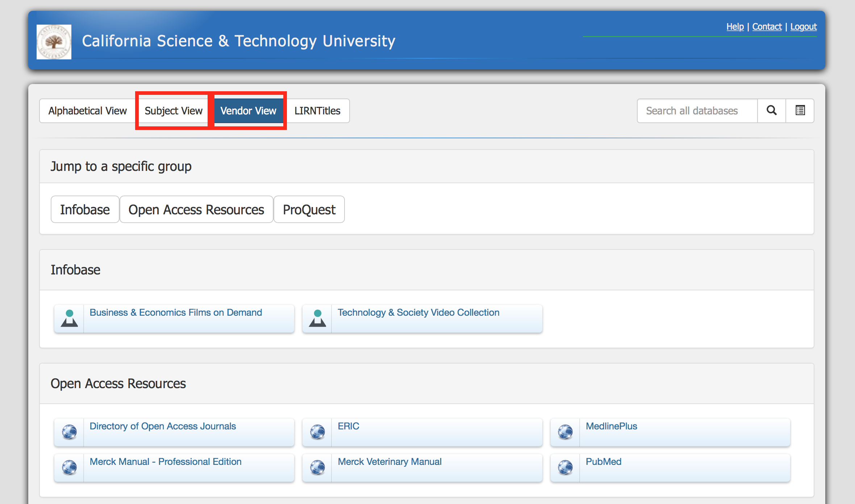Open Directory of Open Access Journals

[163, 426]
